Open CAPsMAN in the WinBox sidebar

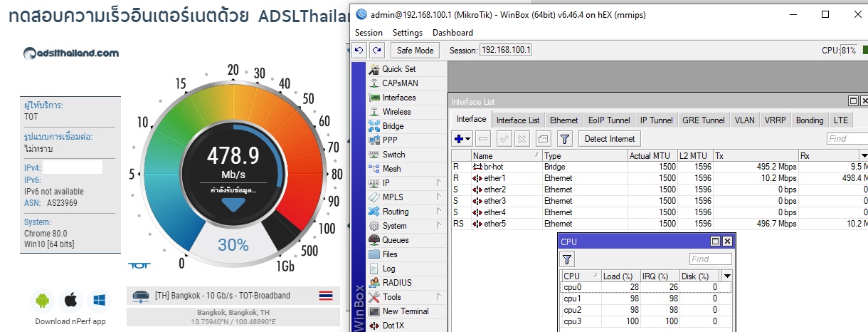coord(400,83)
